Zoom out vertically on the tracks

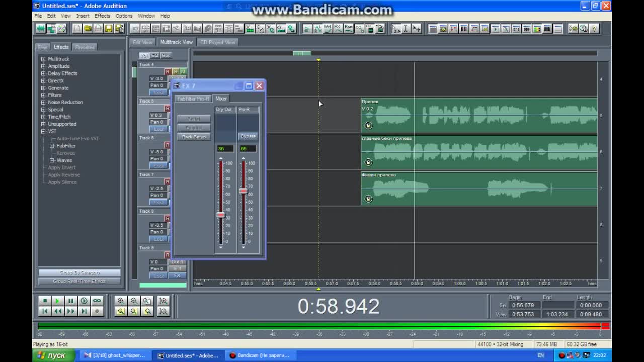[163, 311]
